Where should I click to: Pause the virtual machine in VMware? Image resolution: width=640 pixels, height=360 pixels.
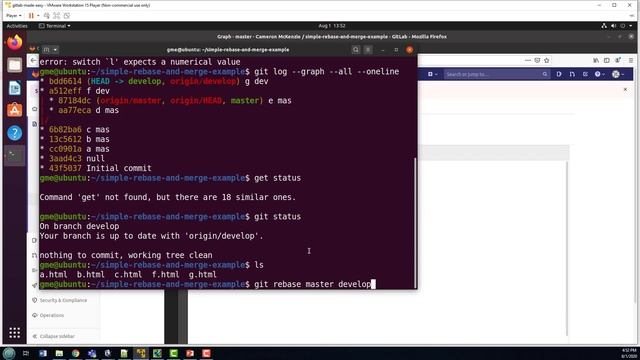click(31, 16)
